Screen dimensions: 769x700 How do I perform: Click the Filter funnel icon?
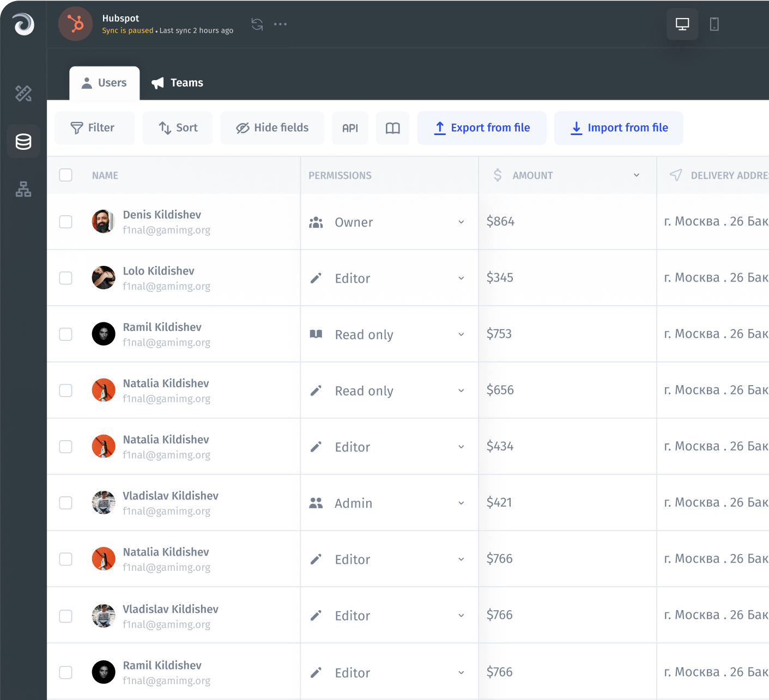pyautogui.click(x=77, y=128)
